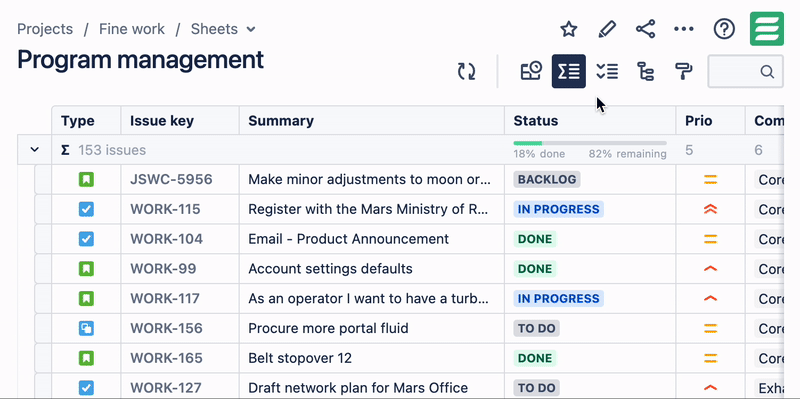Click subtask type icon of WORK-156
Viewport: 800px width, 399px height.
pos(86,328)
